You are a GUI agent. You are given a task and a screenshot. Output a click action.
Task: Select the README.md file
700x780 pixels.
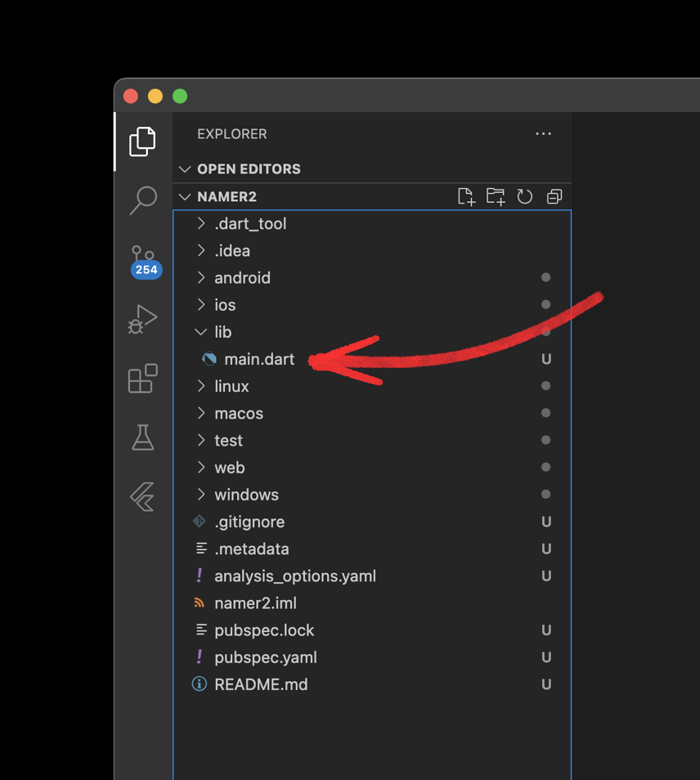point(260,684)
